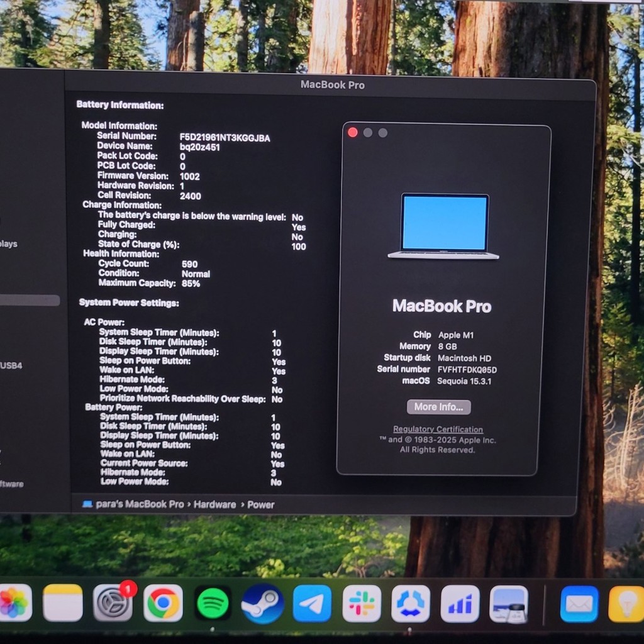644x644 pixels.
Task: Click System Power Settings heading
Action: pyautogui.click(x=129, y=303)
